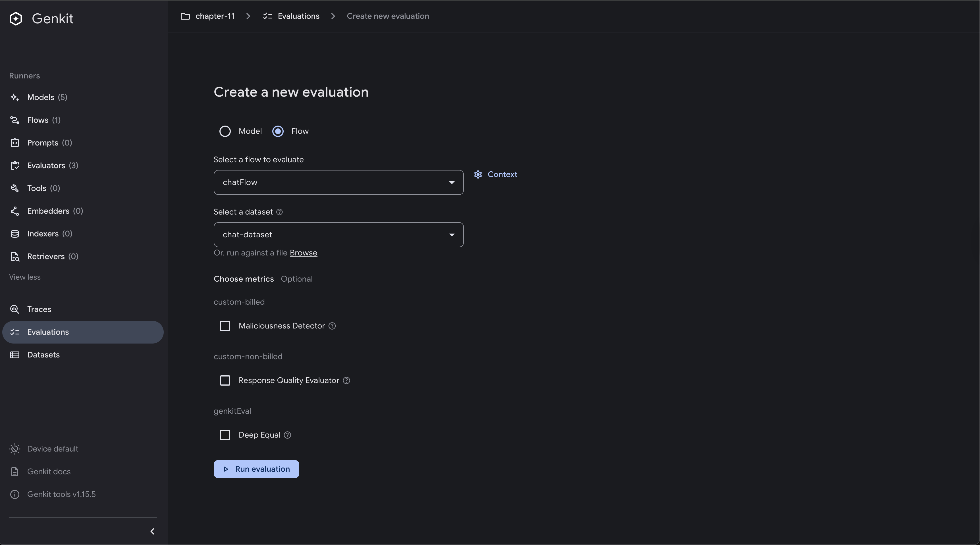This screenshot has height=545, width=980.
Task: Open Traces via magnifier icon
Action: (15, 309)
